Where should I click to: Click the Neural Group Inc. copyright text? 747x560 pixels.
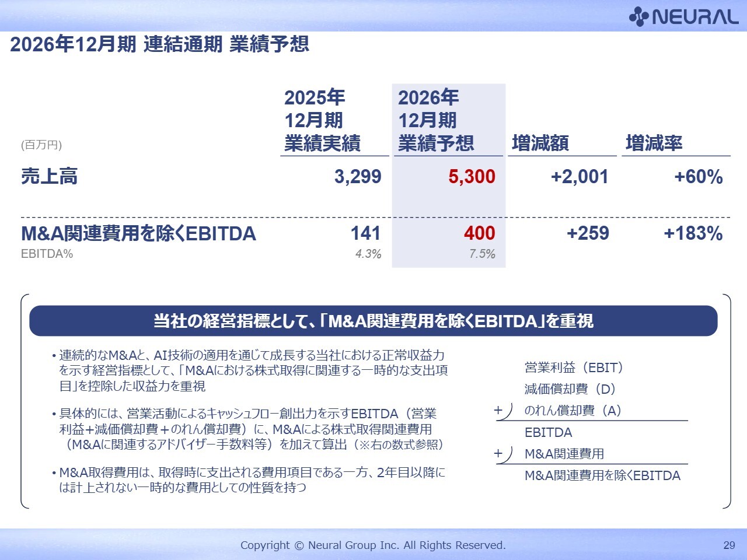(x=373, y=545)
